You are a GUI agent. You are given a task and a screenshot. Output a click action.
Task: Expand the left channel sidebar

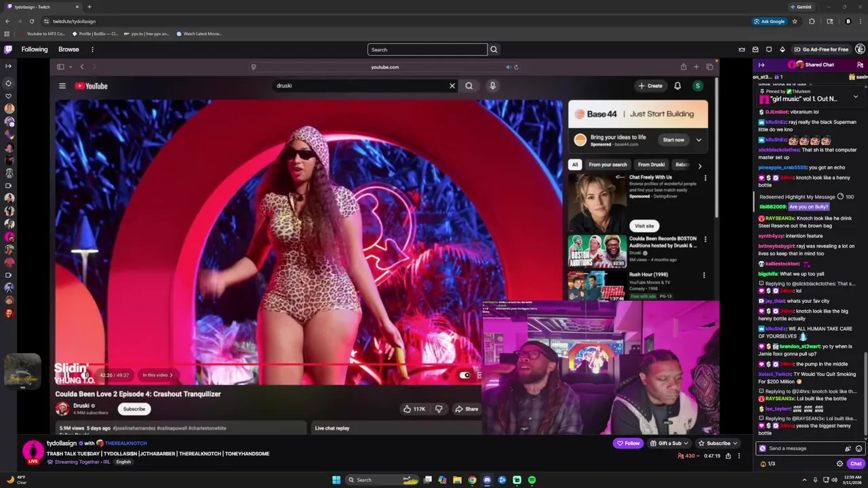click(x=8, y=66)
